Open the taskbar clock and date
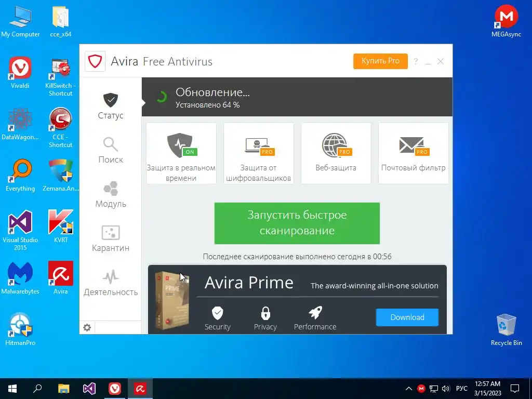 tap(487, 389)
